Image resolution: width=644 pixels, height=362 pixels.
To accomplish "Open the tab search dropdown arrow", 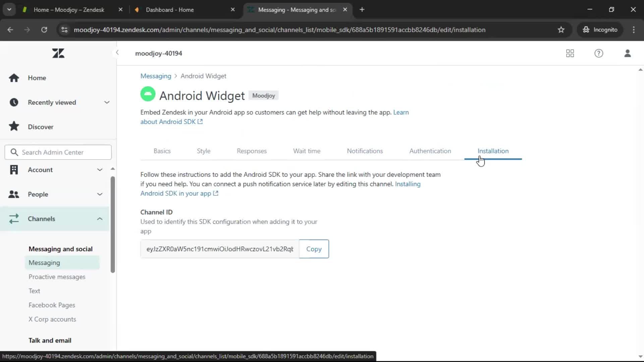I will click(x=9, y=10).
